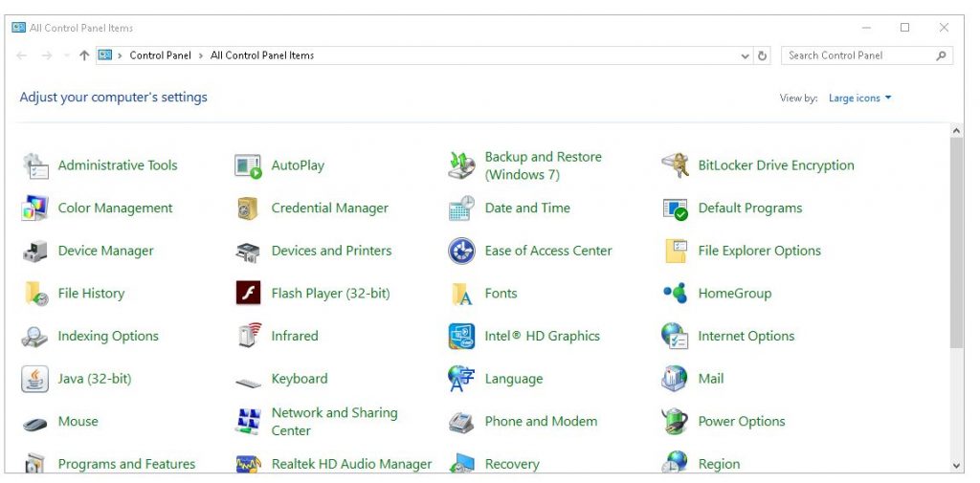
Task: Click the search magnifier button
Action: point(942,55)
